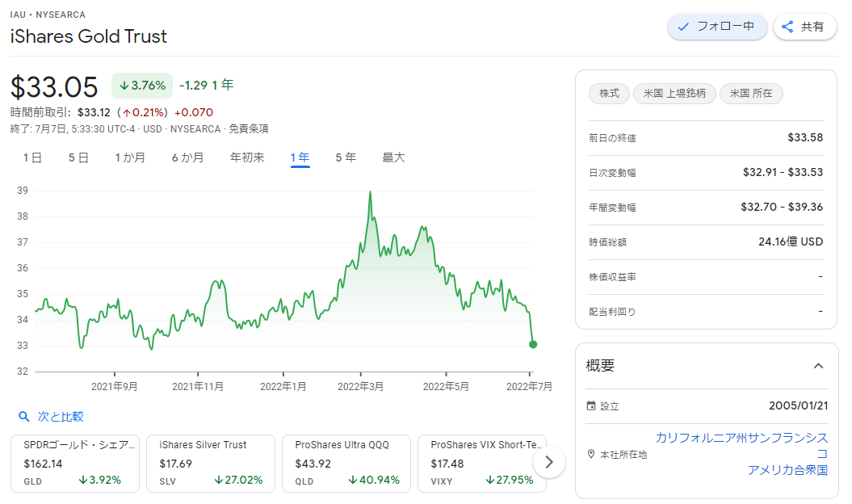This screenshot has height=504, width=852.
Task: Click the current price $33.05
Action: [x=54, y=87]
